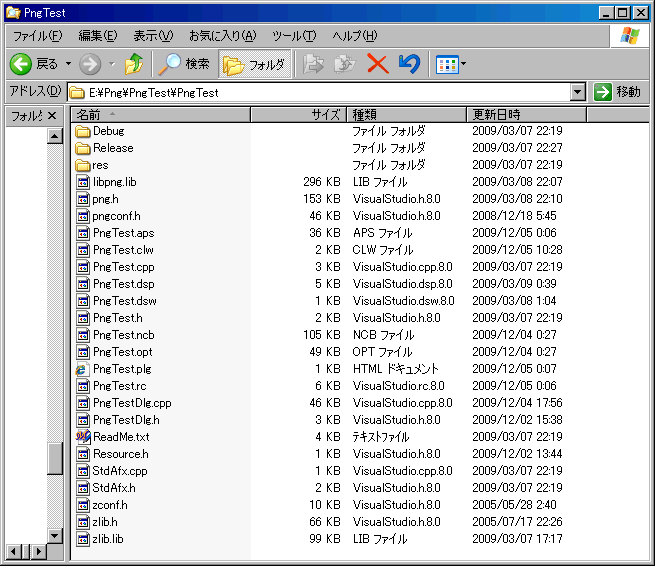The width and height of the screenshot is (655, 566).
Task: Select the PngTest.aps file icon
Action: coord(83,233)
